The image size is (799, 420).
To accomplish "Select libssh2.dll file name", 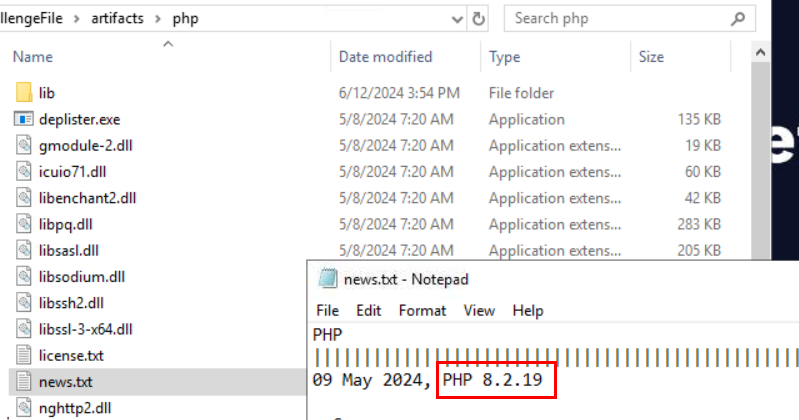I will click(x=71, y=303).
